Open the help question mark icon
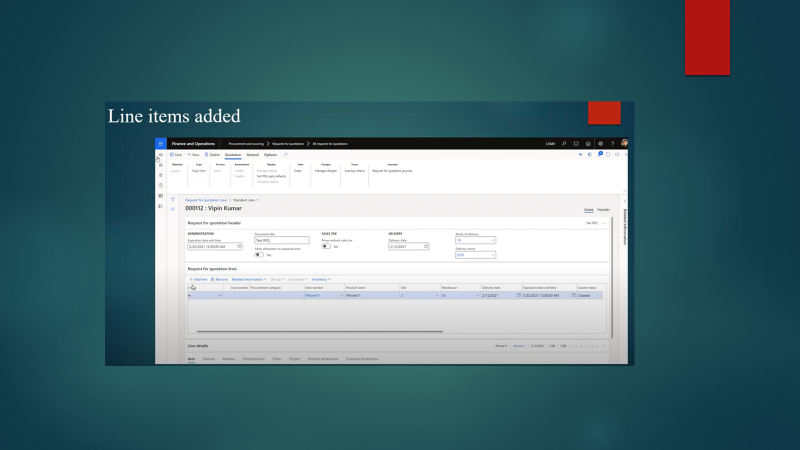This screenshot has width=800, height=450. point(612,144)
